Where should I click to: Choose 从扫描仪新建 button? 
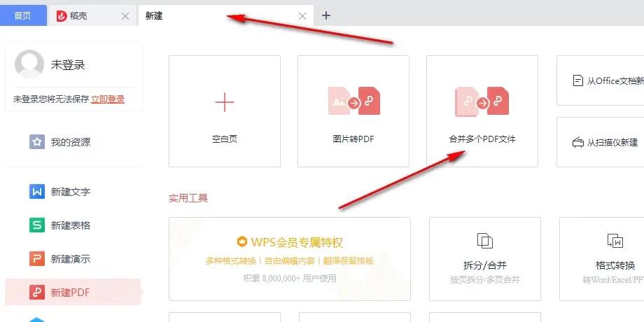[601, 142]
